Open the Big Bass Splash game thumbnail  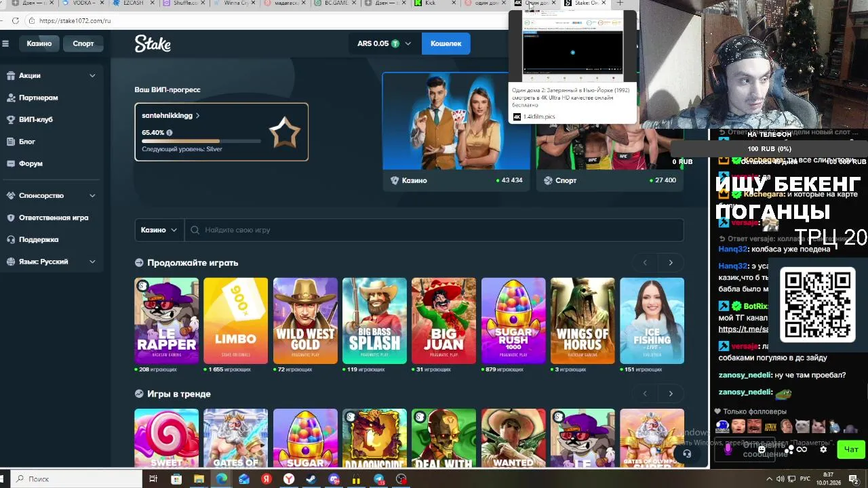(x=374, y=321)
